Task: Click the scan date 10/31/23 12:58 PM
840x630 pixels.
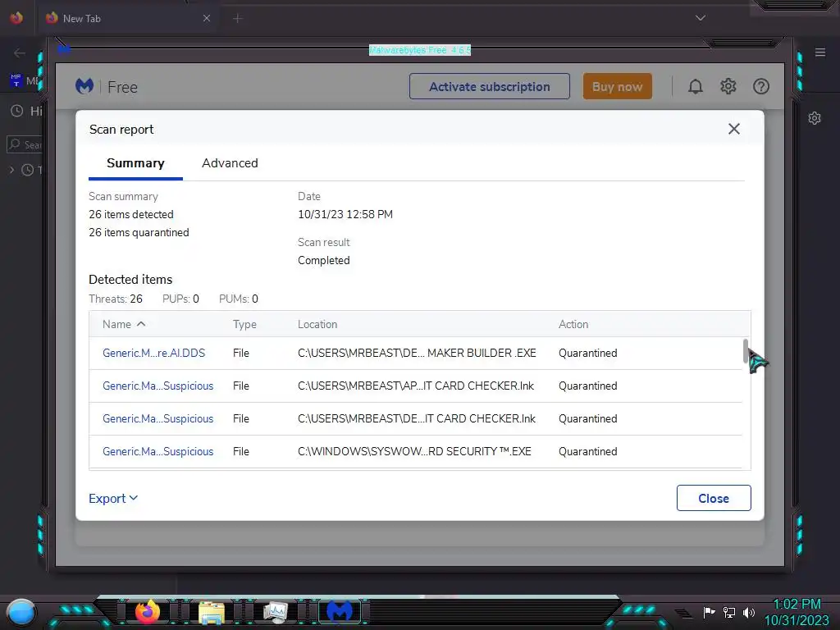Action: click(345, 214)
